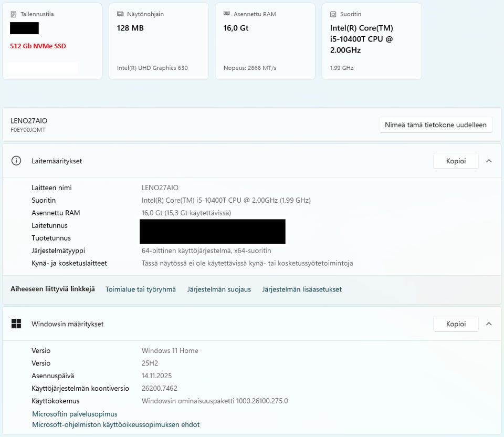Copy Windows specifications with Kopioi button
504x437 pixels.
tap(456, 324)
